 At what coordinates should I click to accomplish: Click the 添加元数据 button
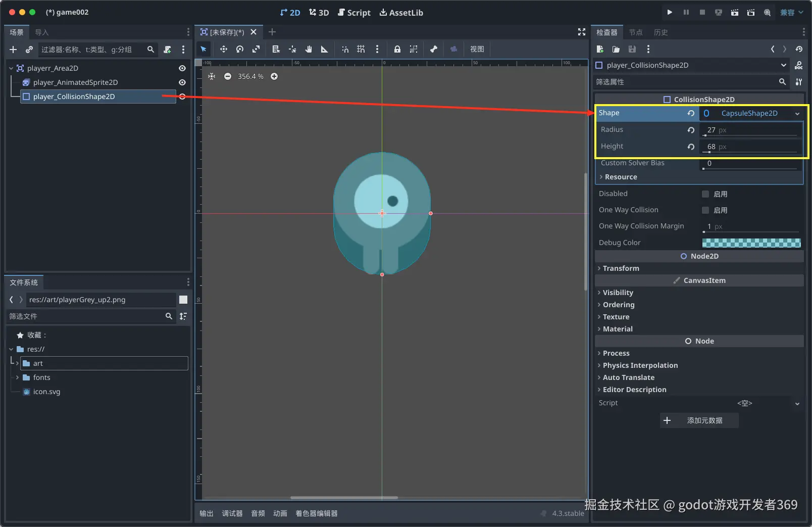point(699,420)
